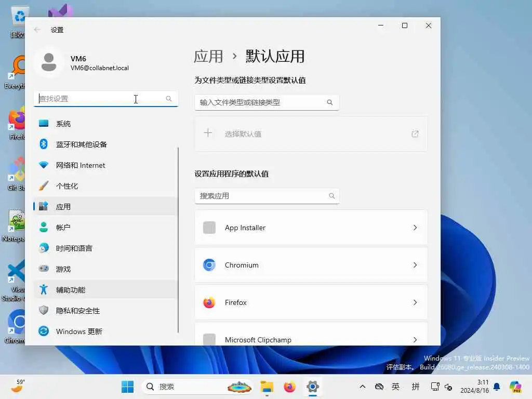532x399 pixels.
Task: Click the 输入文件类型或链接类型 input field
Action: [x=267, y=102]
